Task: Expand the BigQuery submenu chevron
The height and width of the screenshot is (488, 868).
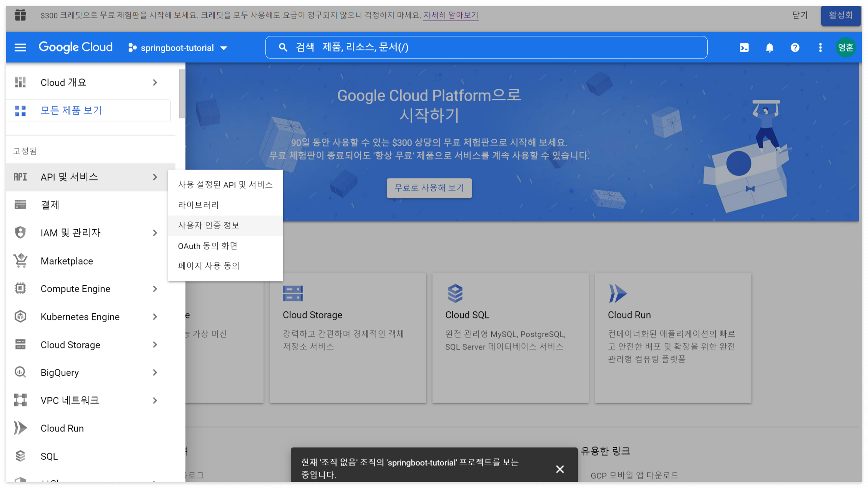Action: tap(155, 372)
